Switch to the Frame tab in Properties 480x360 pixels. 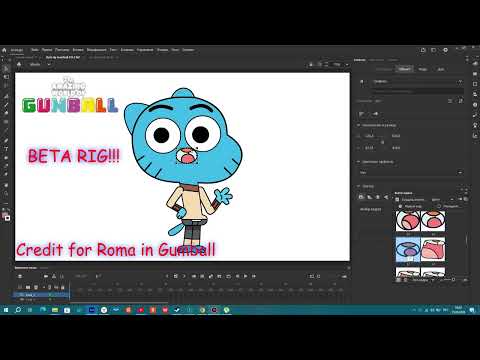pos(423,69)
